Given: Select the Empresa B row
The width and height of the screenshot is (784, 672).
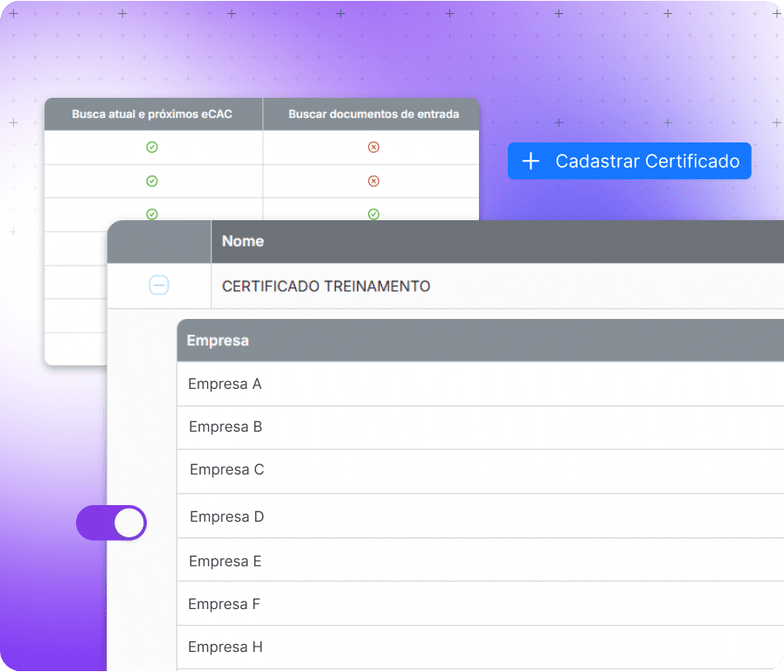Looking at the screenshot, I should [481, 427].
